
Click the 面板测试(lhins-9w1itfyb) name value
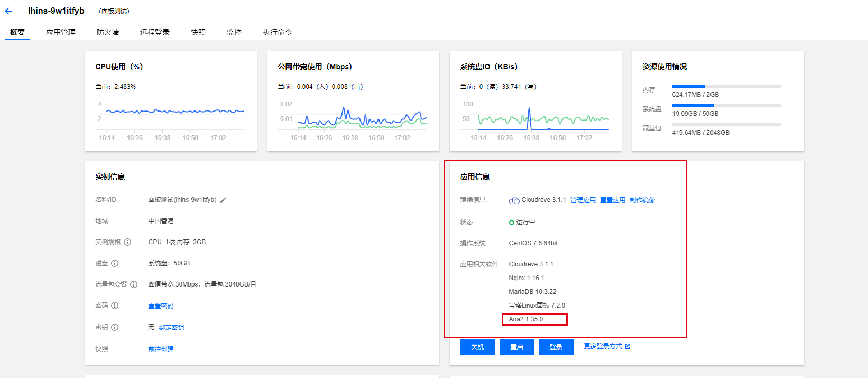(x=182, y=200)
